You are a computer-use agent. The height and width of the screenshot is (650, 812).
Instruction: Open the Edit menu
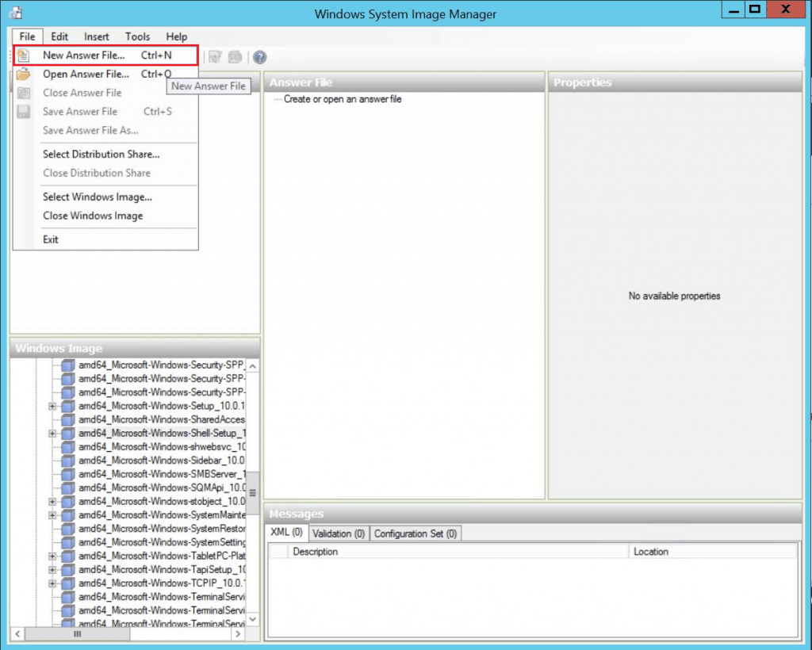click(59, 36)
